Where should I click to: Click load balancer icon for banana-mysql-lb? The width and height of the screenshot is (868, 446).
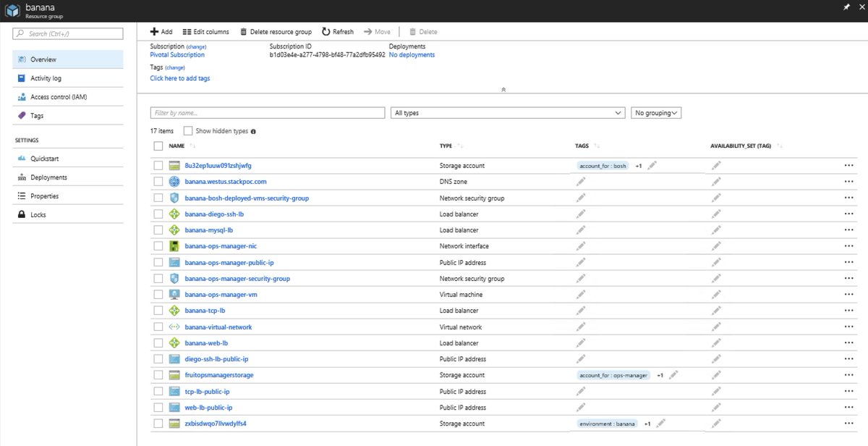pyautogui.click(x=174, y=230)
